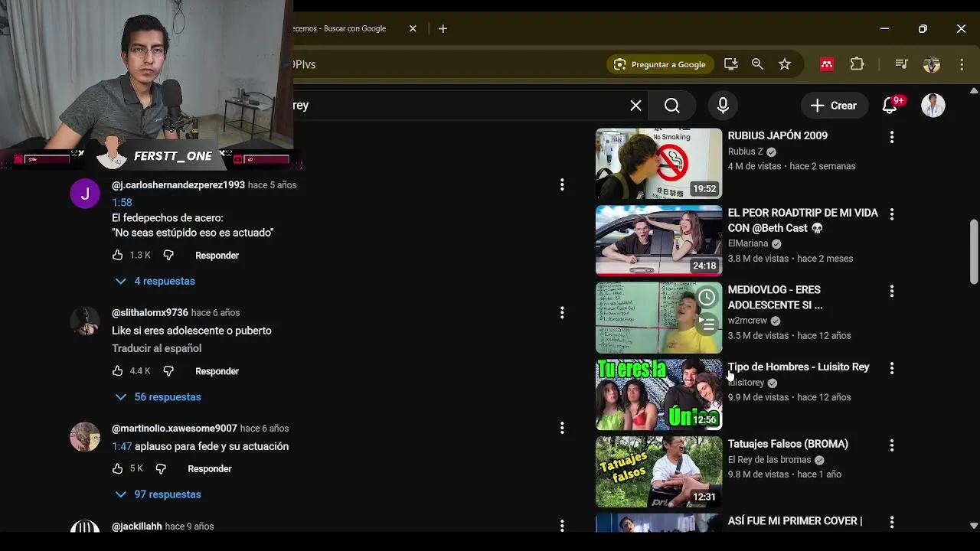The width and height of the screenshot is (980, 551).
Task: Open the RUBIUS JAPÓN 2009 thumbnail
Action: [658, 163]
